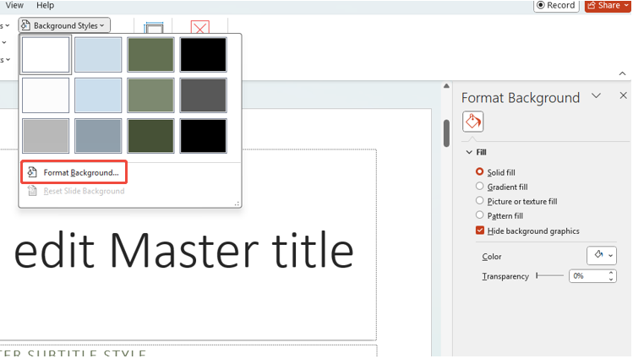Open the Background Styles dropdown

pos(64,25)
